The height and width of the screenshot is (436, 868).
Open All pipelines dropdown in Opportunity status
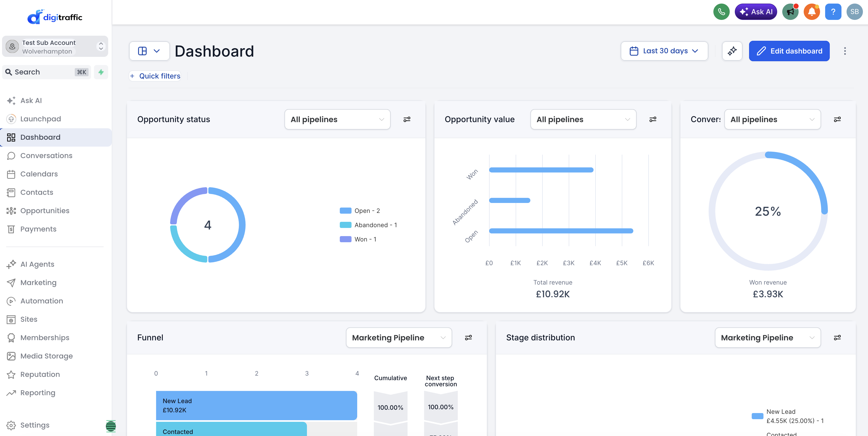tap(337, 119)
